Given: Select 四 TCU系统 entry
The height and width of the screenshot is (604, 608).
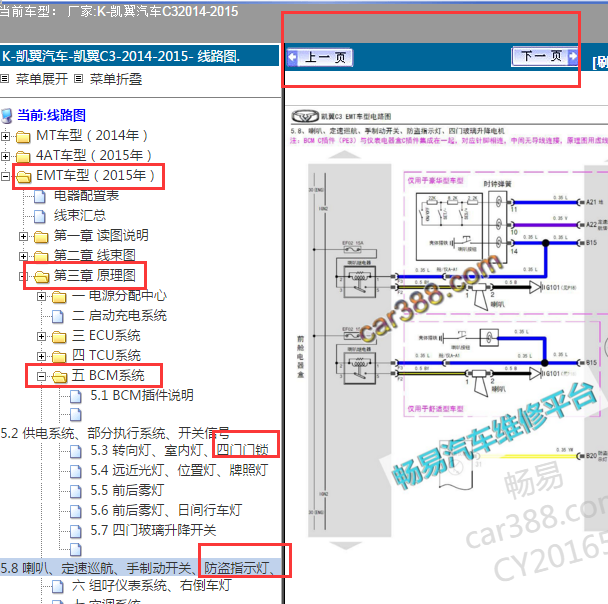Looking at the screenshot, I should [106, 355].
